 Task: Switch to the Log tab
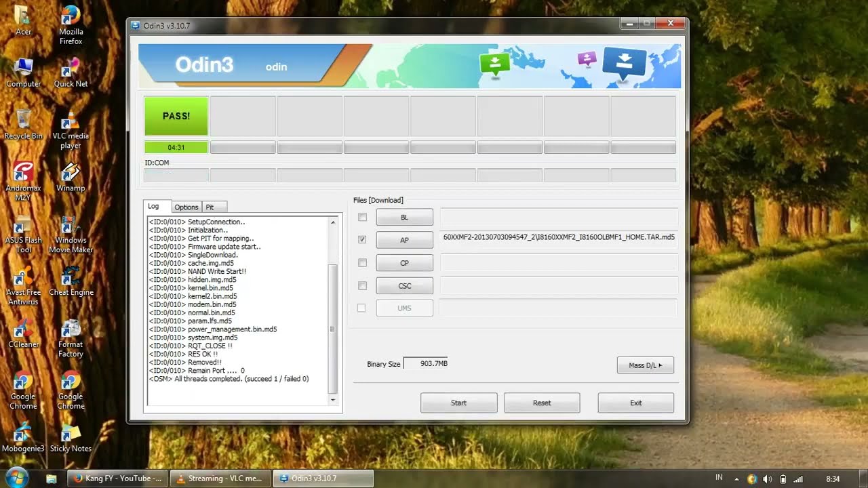tap(155, 206)
